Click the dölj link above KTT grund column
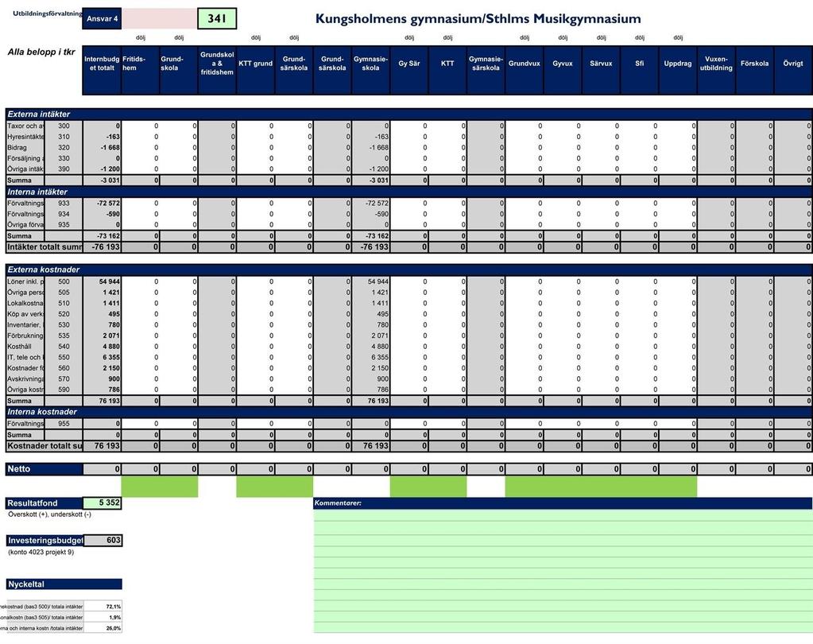The height and width of the screenshot is (644, 813). point(256,38)
